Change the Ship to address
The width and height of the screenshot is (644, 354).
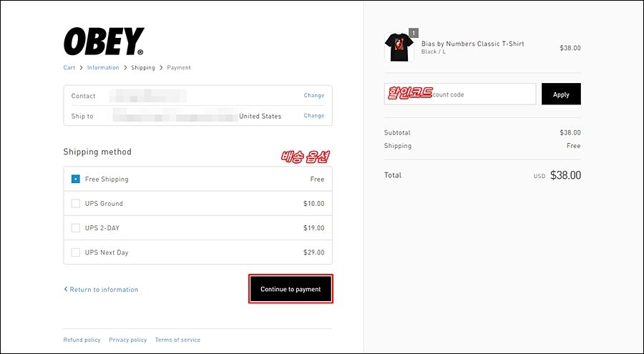coord(314,115)
